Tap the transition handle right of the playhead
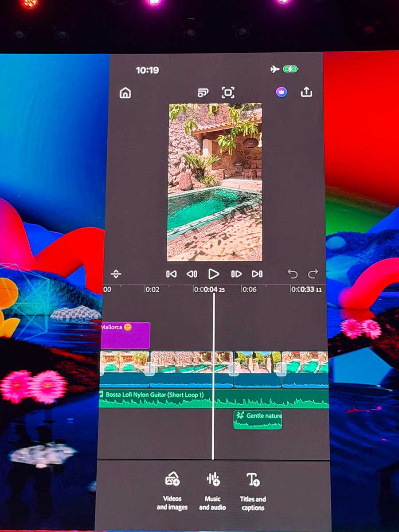The width and height of the screenshot is (399, 532). tap(233, 369)
